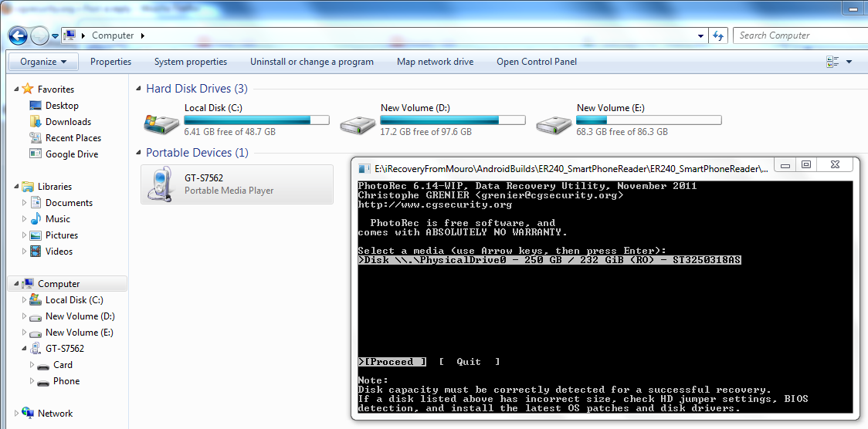Click the New Volume (D:) drive icon
This screenshot has height=429, width=868.
coord(358,124)
